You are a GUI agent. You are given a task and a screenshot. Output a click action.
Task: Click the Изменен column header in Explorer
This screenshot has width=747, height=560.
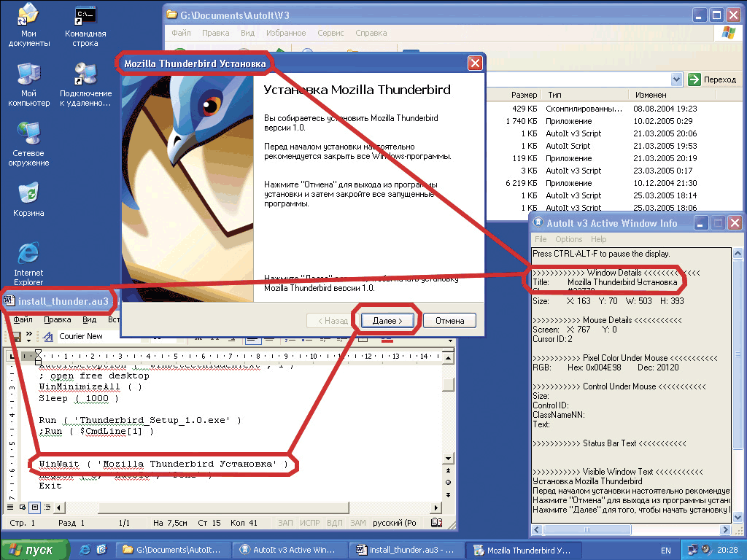[x=672, y=95]
